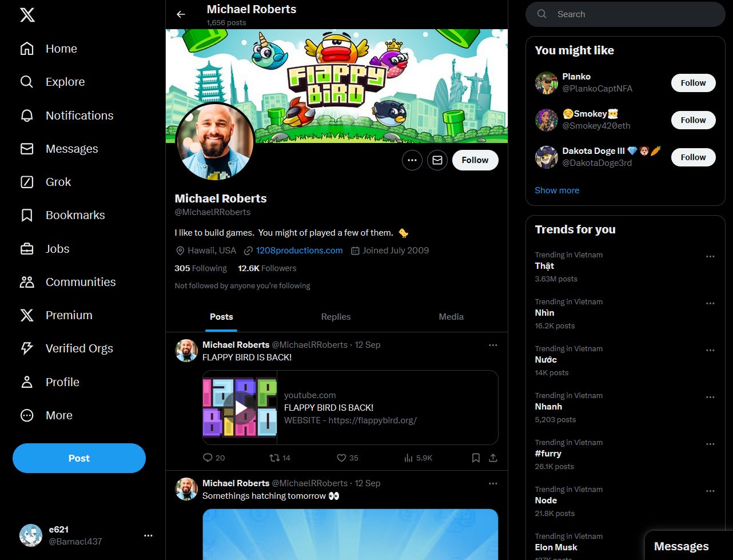Viewport: 733px width, 560px height.
Task: Open the Flappy Bird banner image
Action: tap(337, 86)
